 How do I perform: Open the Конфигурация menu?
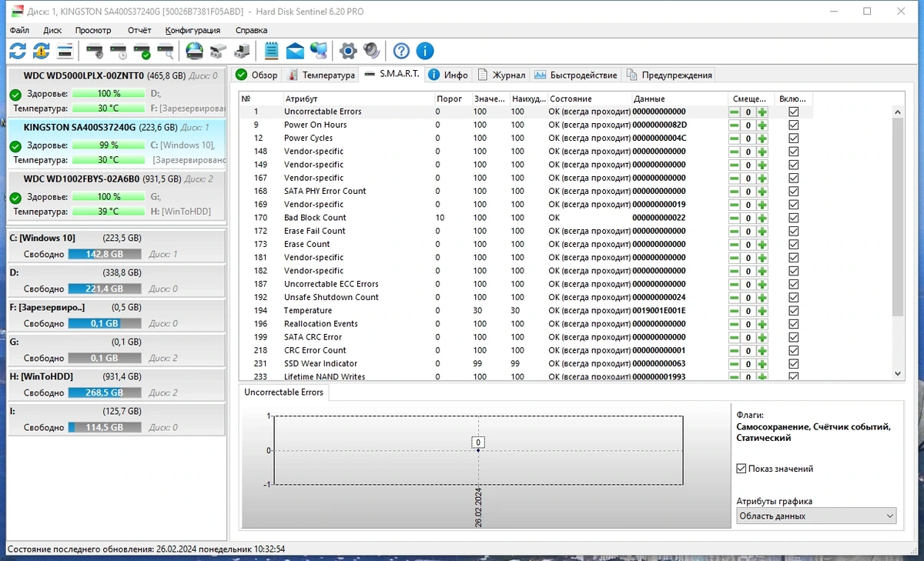pyautogui.click(x=192, y=30)
